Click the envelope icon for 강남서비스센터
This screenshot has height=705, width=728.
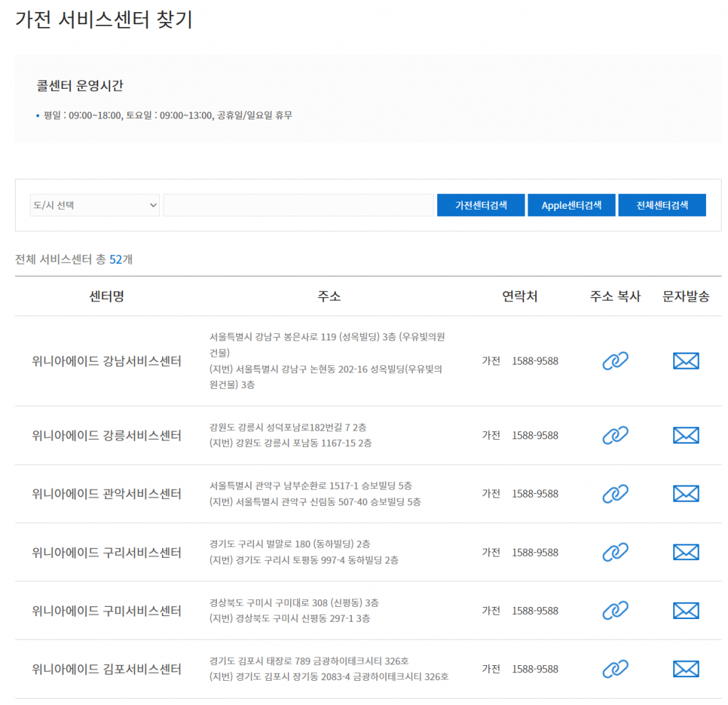coord(685,360)
